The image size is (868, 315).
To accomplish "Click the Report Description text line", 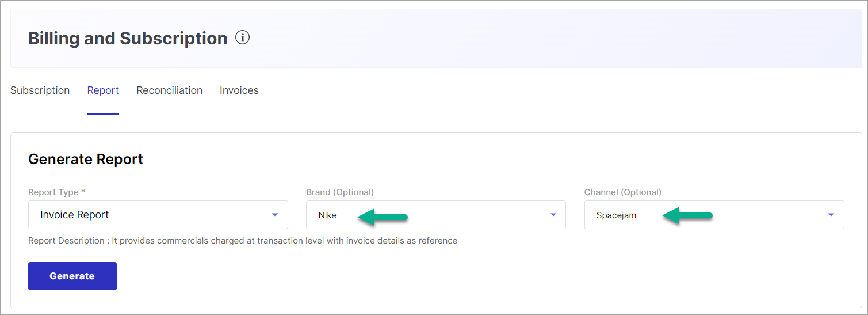I will pyautogui.click(x=243, y=241).
